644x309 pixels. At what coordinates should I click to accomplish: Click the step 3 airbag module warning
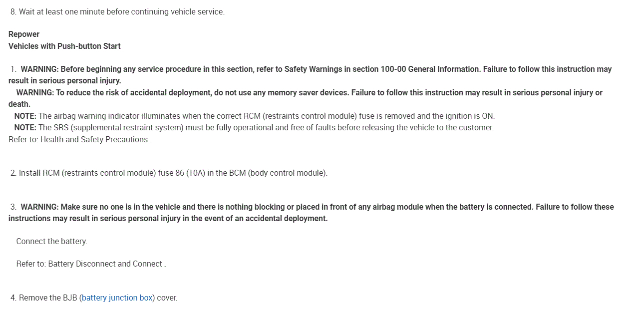[x=310, y=207]
